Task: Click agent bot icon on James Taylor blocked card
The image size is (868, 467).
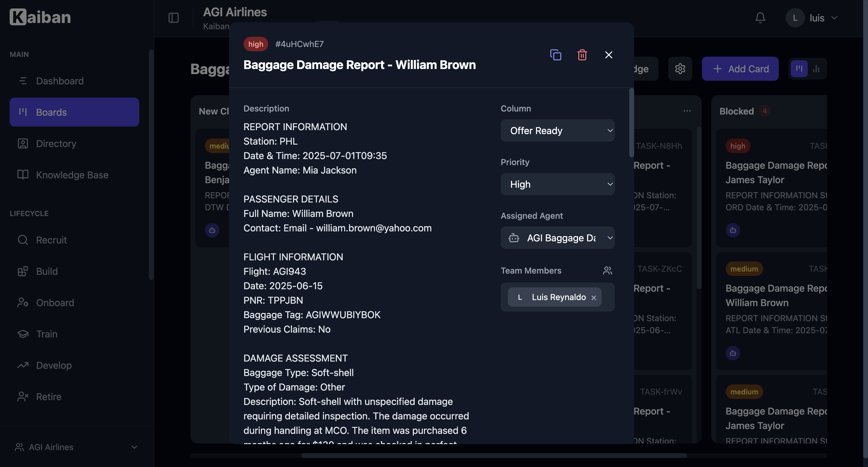Action: click(x=733, y=230)
